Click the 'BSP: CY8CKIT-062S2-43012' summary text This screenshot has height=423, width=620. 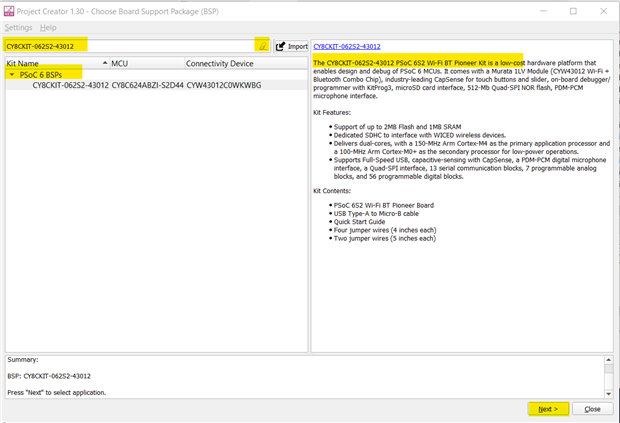coord(49,376)
